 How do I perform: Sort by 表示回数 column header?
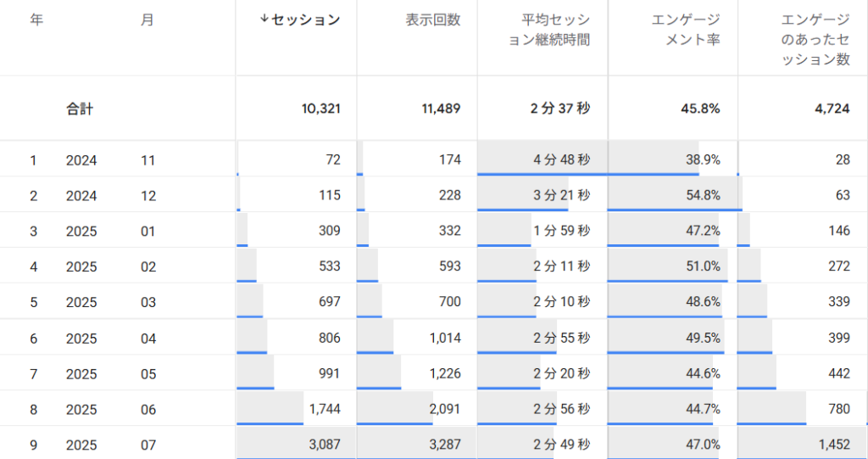(x=433, y=20)
